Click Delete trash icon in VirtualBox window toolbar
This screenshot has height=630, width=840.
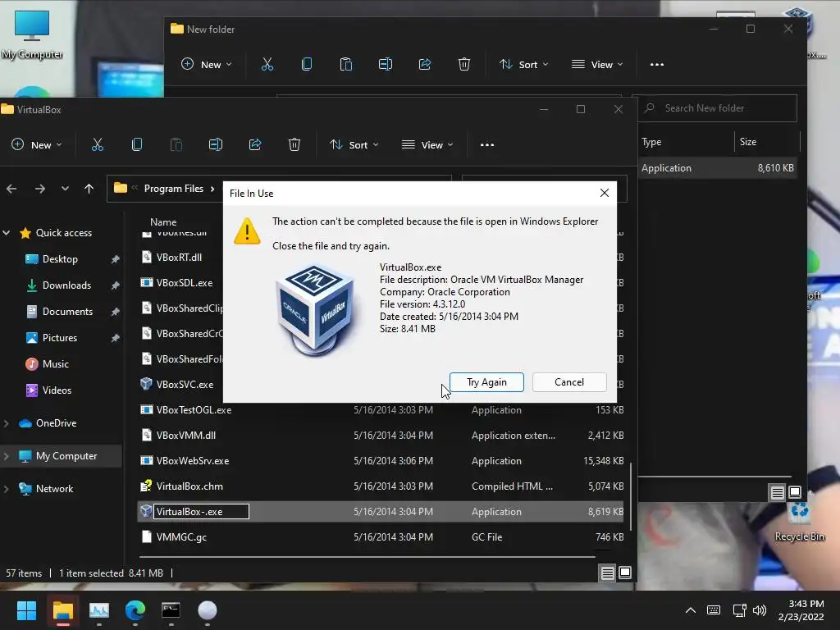point(294,144)
